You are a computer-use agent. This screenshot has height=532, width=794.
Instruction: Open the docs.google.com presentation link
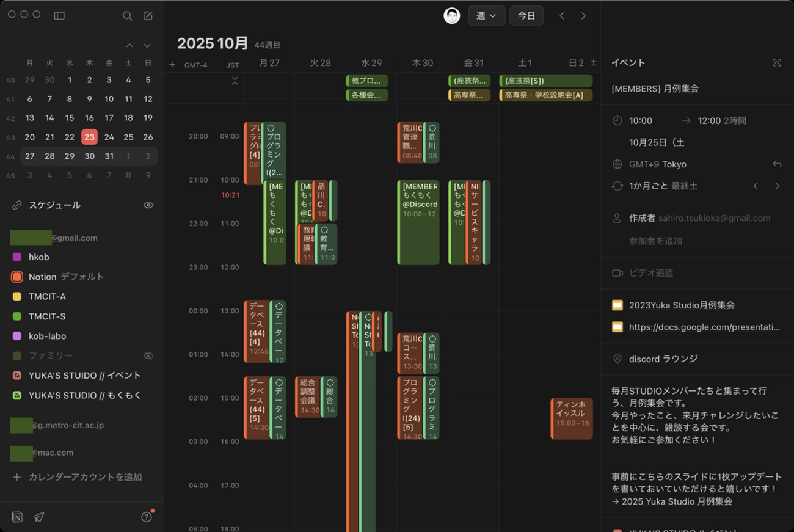(704, 327)
